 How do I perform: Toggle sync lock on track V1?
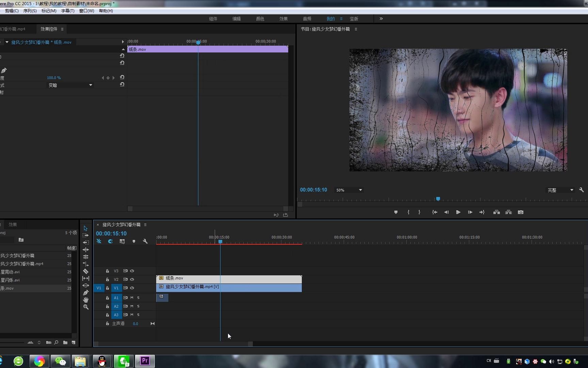[125, 288]
